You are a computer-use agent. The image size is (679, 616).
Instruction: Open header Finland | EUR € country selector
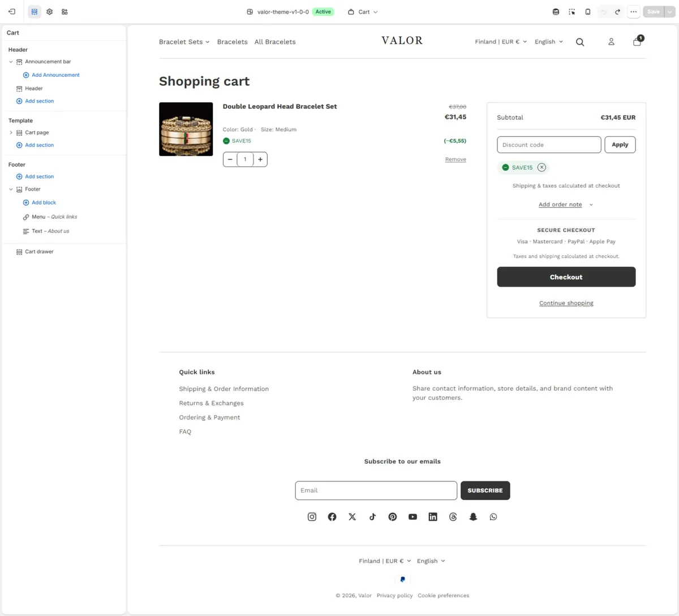coord(501,42)
